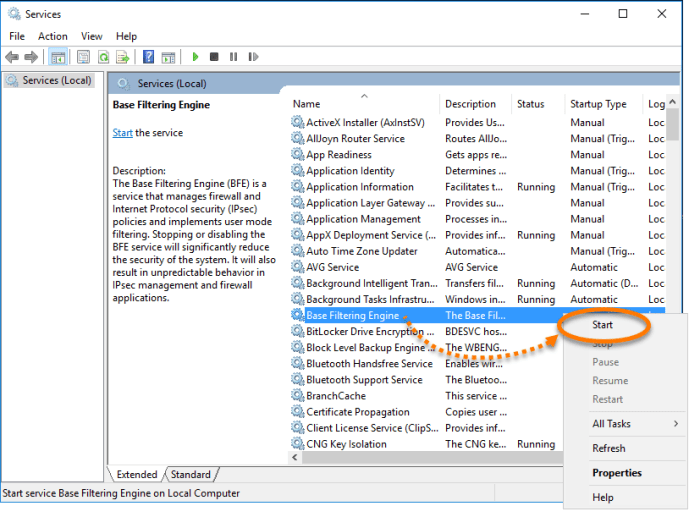
Task: Click the Export List toolbar icon
Action: (122, 57)
